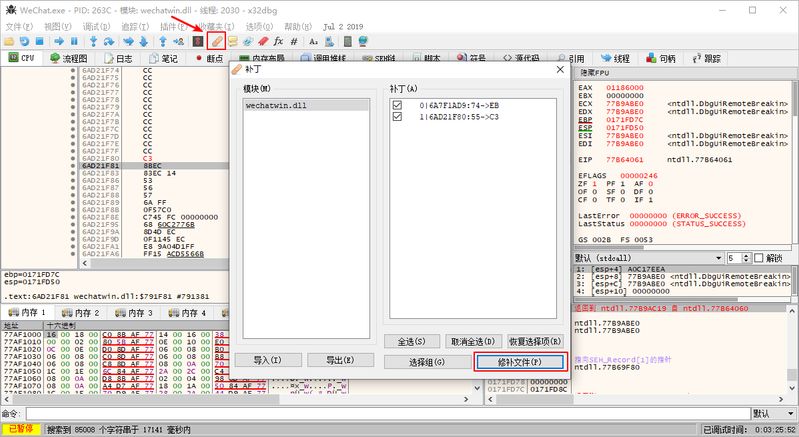This screenshot has width=799, height=437.
Task: Click the Run arrow icon
Action: (59, 41)
